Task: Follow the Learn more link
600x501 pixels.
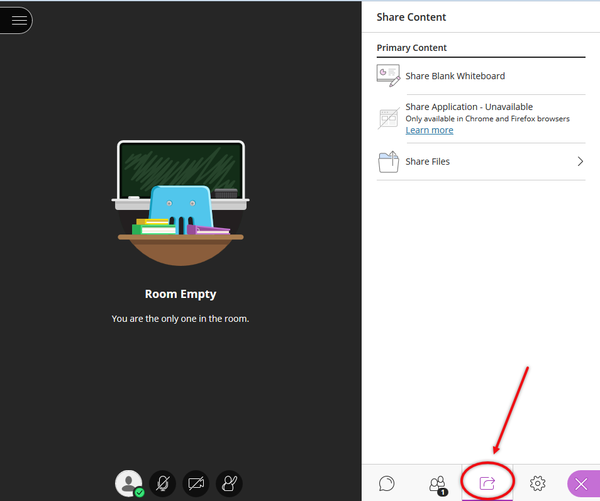Action: 429,130
